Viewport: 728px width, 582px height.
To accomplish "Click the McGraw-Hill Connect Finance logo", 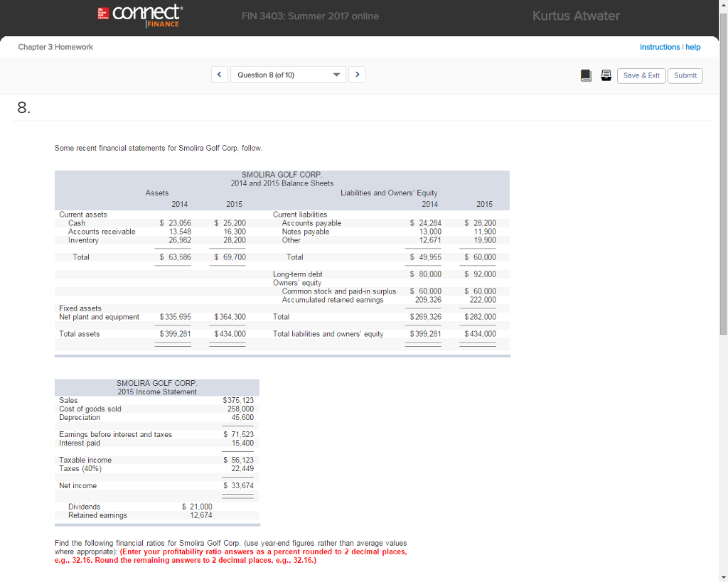I will click(140, 16).
